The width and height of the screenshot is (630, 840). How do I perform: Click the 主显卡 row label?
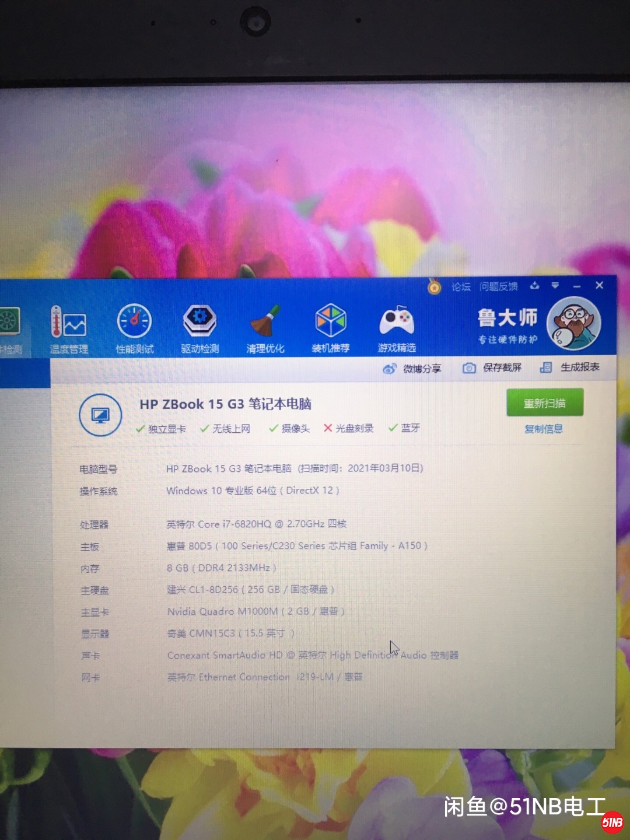pos(95,612)
